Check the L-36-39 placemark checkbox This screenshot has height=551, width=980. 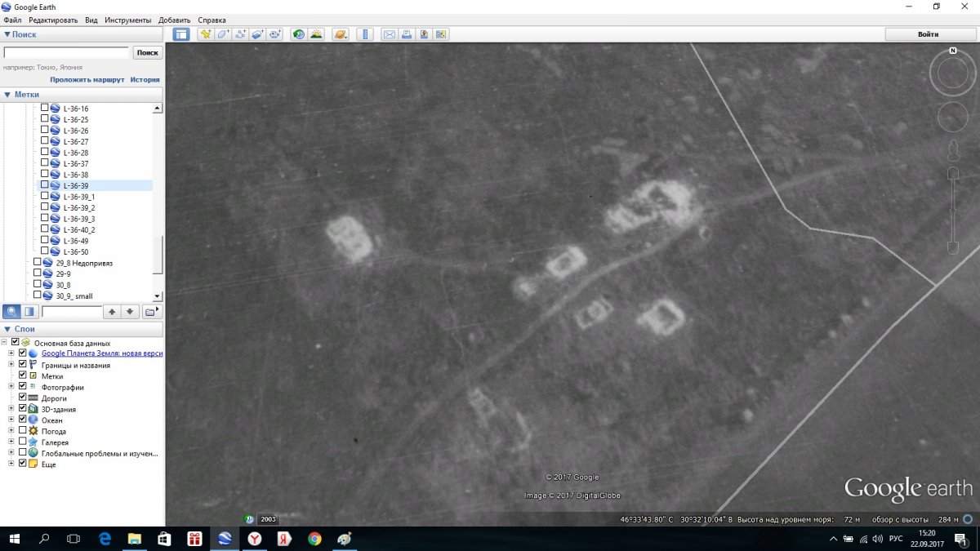45,185
